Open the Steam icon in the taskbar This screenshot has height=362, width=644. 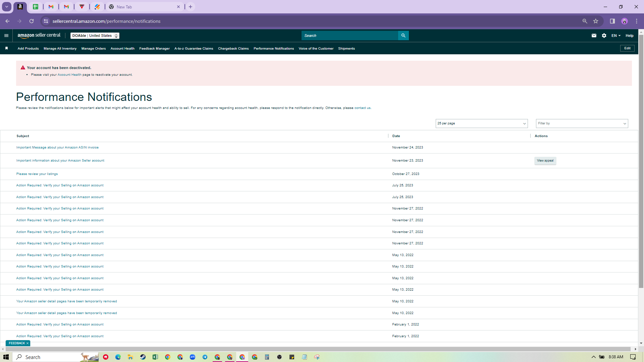click(x=143, y=357)
